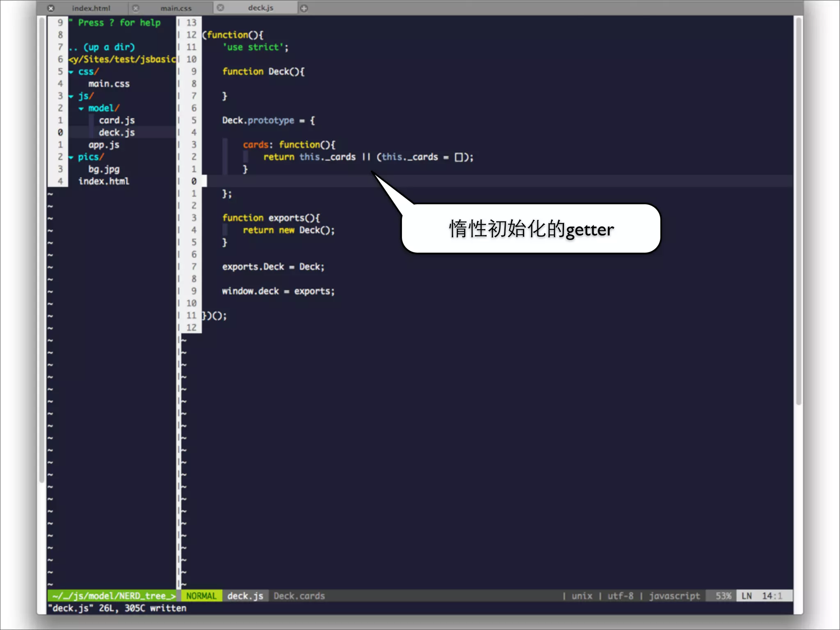
Task: Click the 'Press ? for help' line
Action: pyautogui.click(x=114, y=23)
